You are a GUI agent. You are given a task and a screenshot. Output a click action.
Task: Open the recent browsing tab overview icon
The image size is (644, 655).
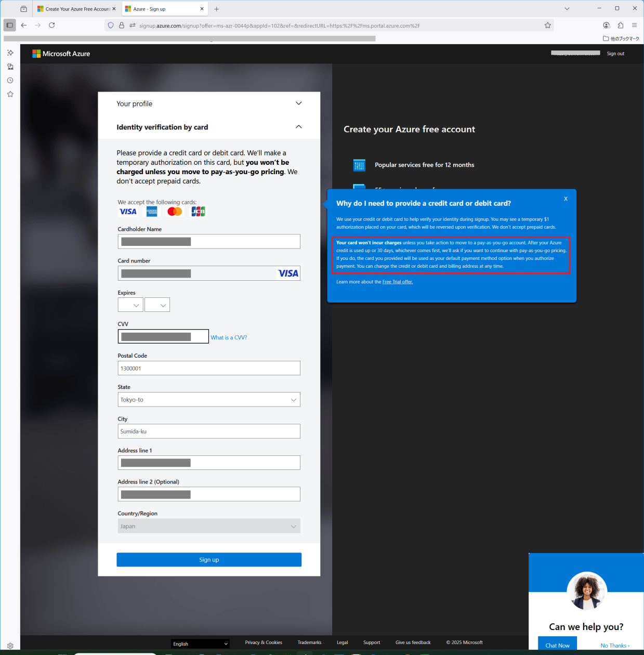coord(23,9)
